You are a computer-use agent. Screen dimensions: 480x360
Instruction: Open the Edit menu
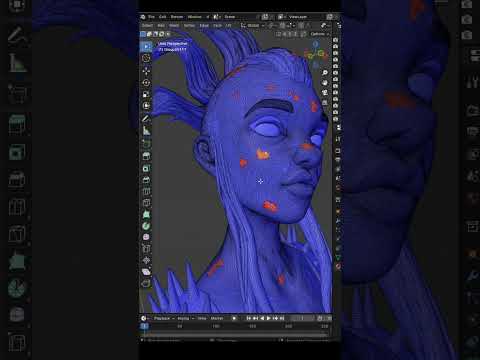(163, 17)
